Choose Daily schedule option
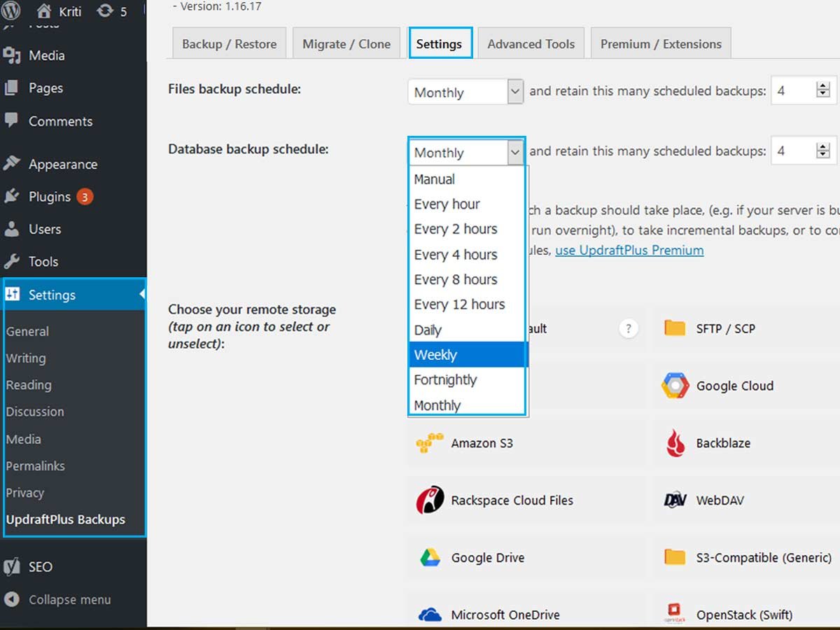This screenshot has width=840, height=630. [467, 330]
